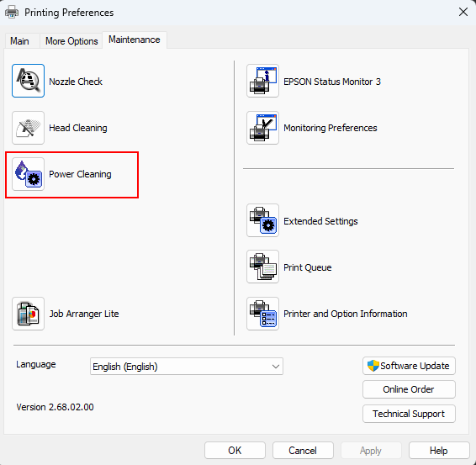Click the Cancel button
The height and width of the screenshot is (465, 476).
[303, 451]
